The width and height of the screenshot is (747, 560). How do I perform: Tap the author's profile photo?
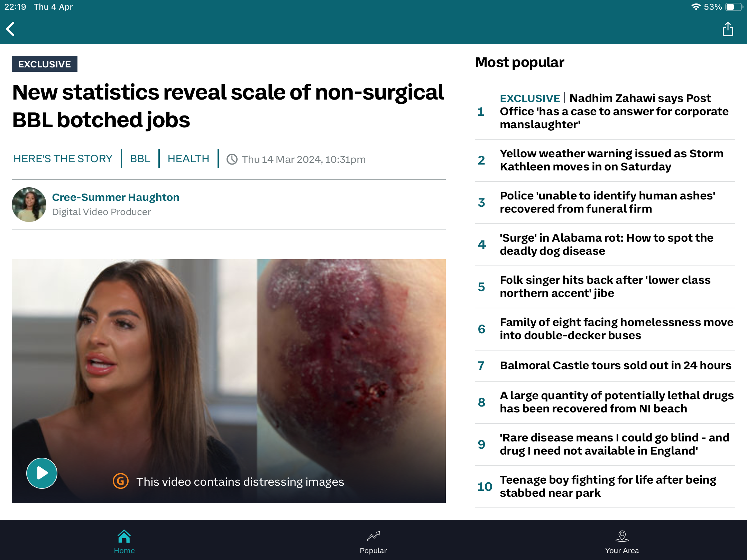coord(29,205)
